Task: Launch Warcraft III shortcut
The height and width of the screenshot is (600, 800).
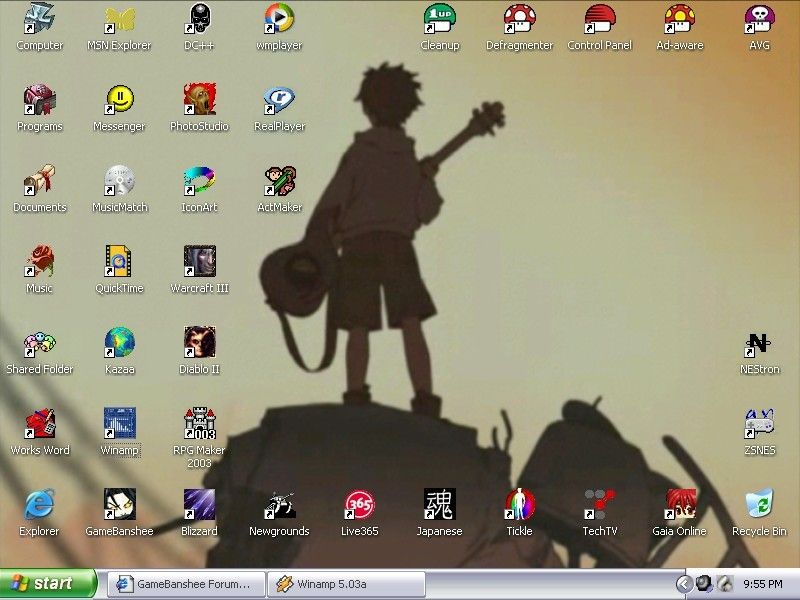Action: point(199,261)
